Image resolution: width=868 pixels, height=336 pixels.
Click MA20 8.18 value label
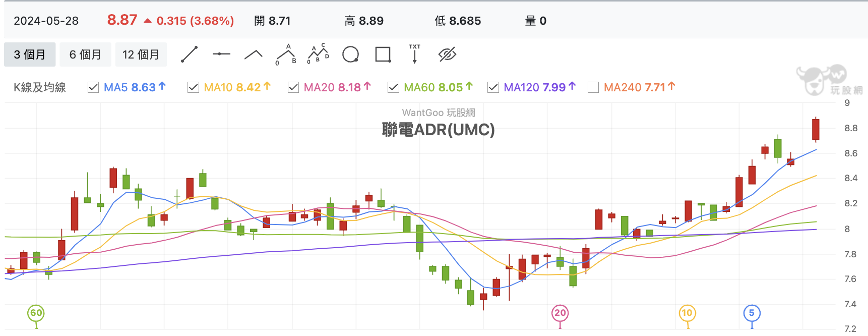pyautogui.click(x=337, y=87)
